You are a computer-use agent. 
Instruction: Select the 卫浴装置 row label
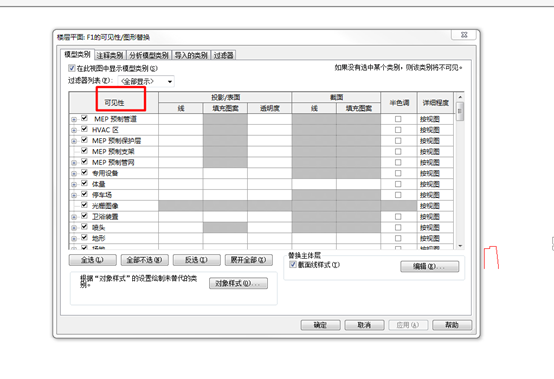105,217
